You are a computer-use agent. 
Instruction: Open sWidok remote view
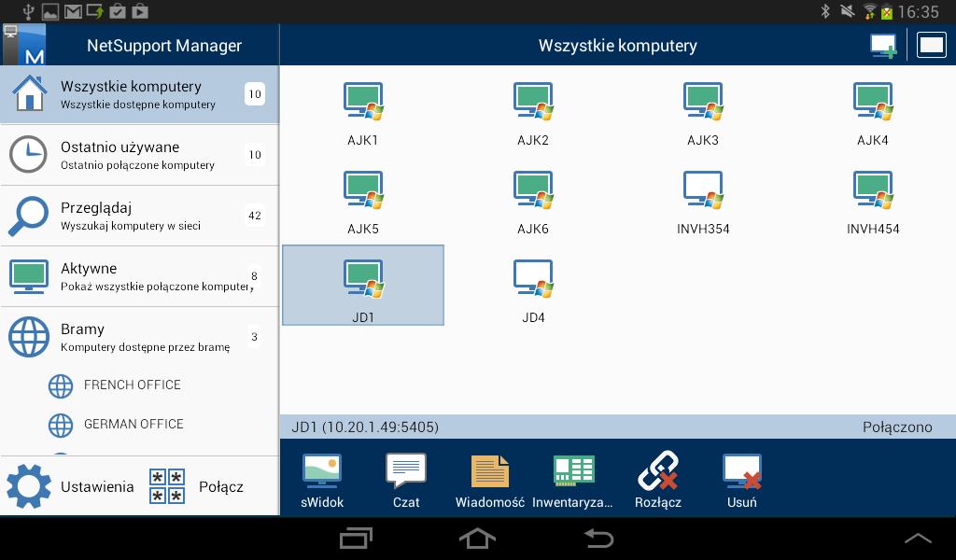point(322,481)
